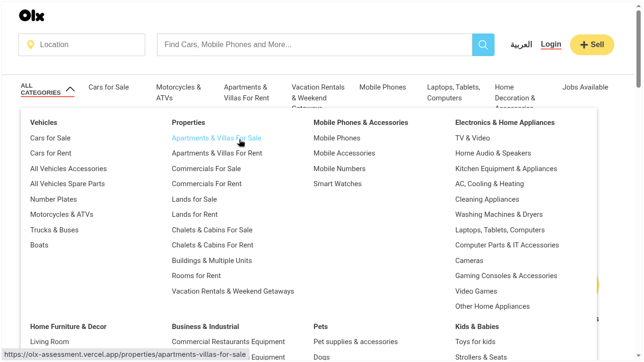
Task: Switch language to العربية
Action: [x=521, y=45]
